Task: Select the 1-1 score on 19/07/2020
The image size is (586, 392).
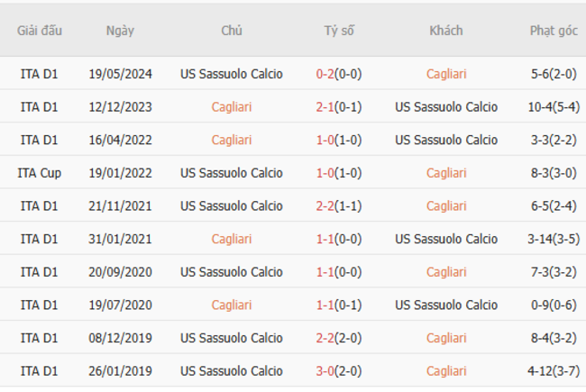Action: click(x=325, y=305)
